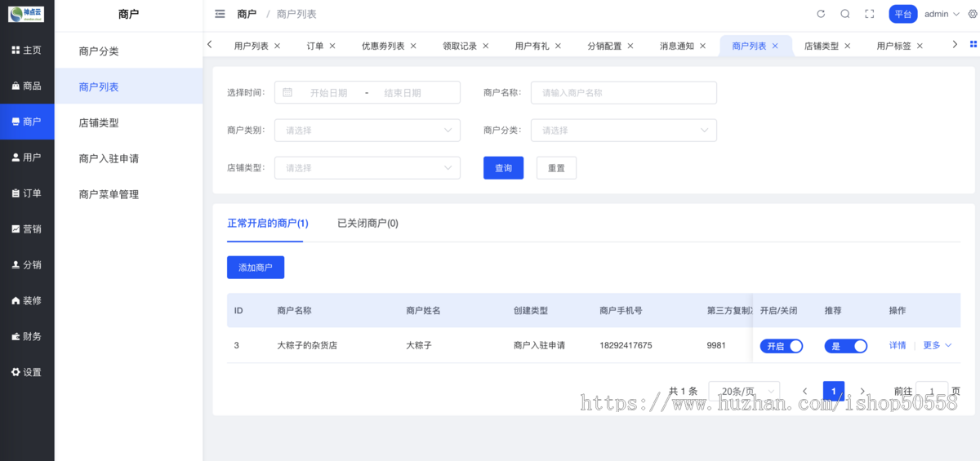Image resolution: width=980 pixels, height=461 pixels.
Task: Switch to 优惠券列表 page tab
Action: tap(383, 47)
